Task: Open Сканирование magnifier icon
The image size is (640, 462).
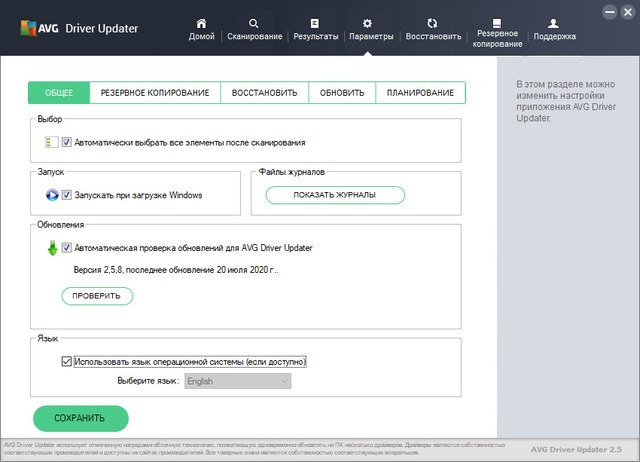Action: point(253,22)
